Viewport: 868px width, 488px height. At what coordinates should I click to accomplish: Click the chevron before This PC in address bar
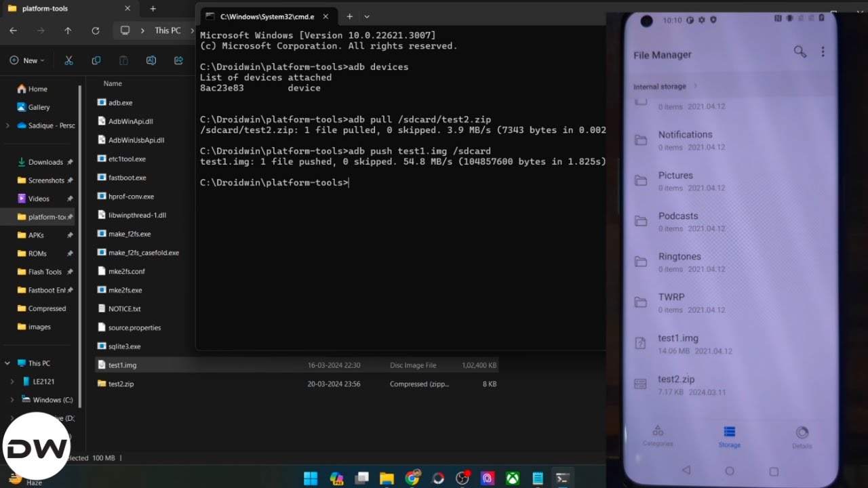click(x=142, y=30)
